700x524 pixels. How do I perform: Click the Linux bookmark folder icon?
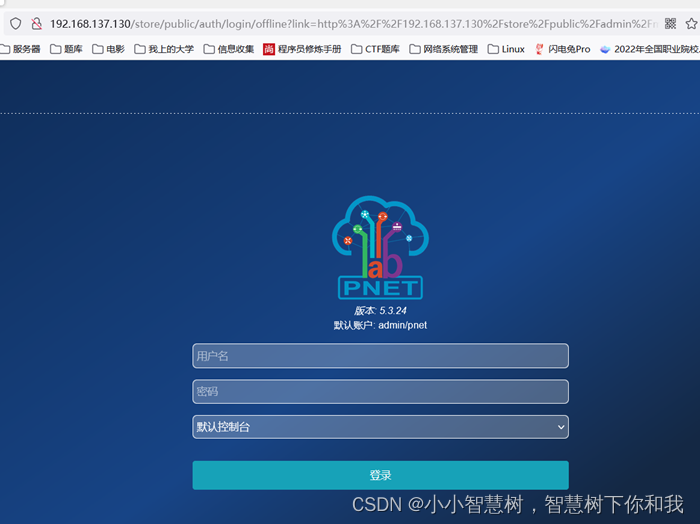[x=493, y=49]
